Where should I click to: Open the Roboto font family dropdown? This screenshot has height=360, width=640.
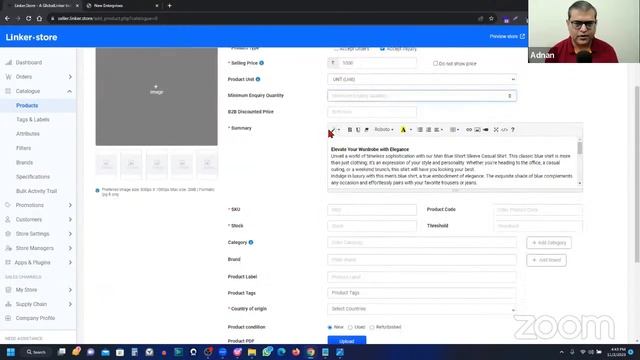[x=384, y=130]
